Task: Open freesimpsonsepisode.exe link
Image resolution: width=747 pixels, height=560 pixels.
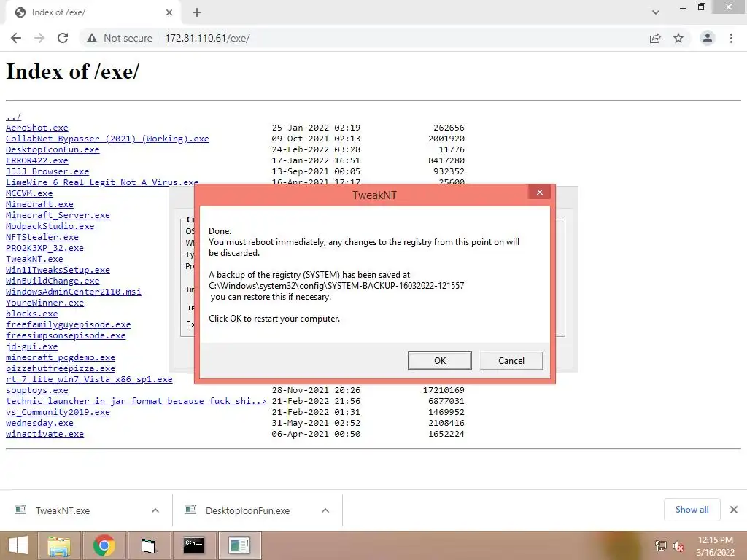Action: (66, 335)
